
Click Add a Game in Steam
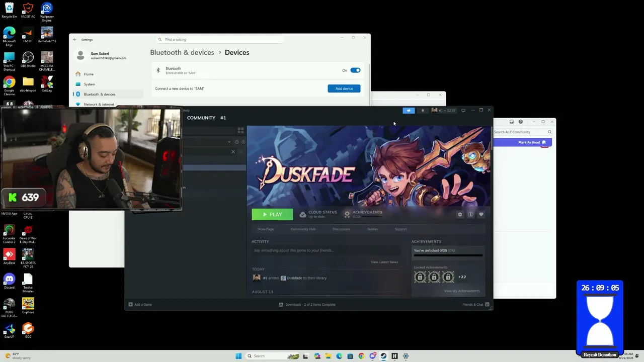tap(140, 305)
